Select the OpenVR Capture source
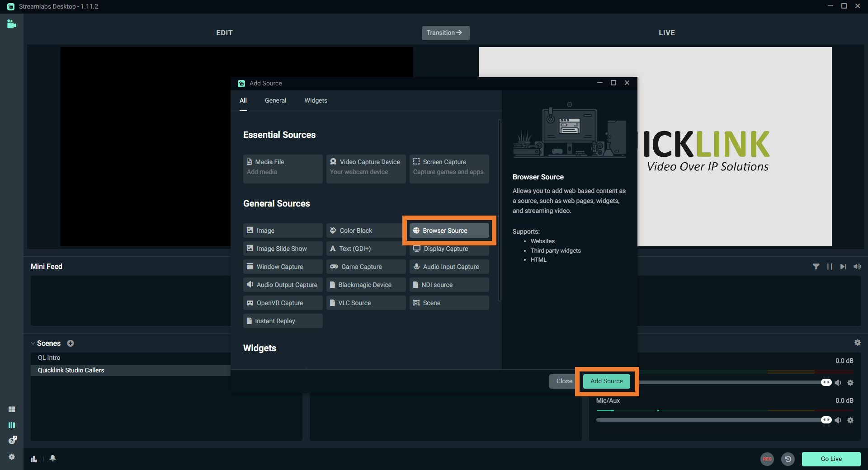868x470 pixels. click(x=283, y=303)
